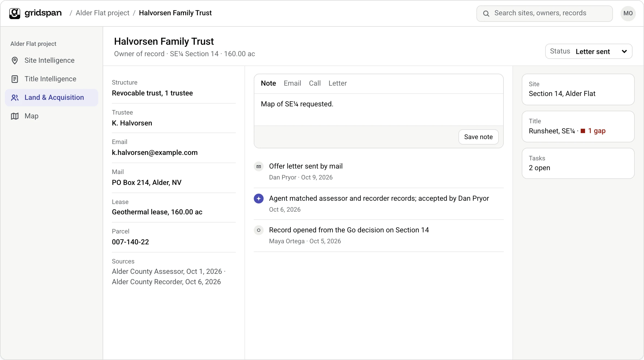Open Title Intelligence in the sidebar
Viewport: 644px width, 360px height.
(51, 79)
